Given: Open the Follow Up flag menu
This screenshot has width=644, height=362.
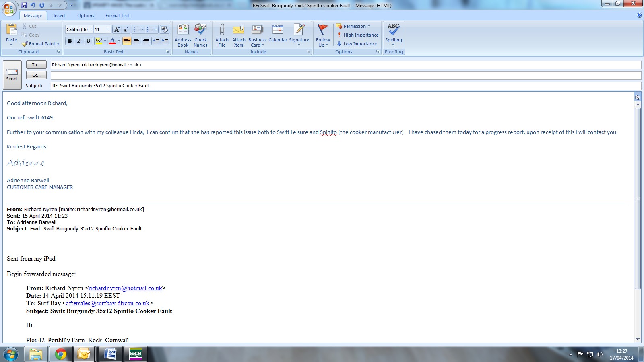Looking at the screenshot, I should [x=323, y=35].
